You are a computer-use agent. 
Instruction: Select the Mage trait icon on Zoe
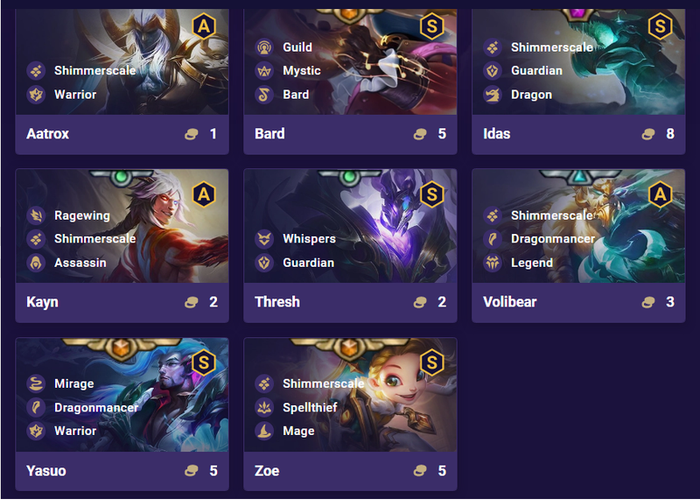[x=264, y=431]
